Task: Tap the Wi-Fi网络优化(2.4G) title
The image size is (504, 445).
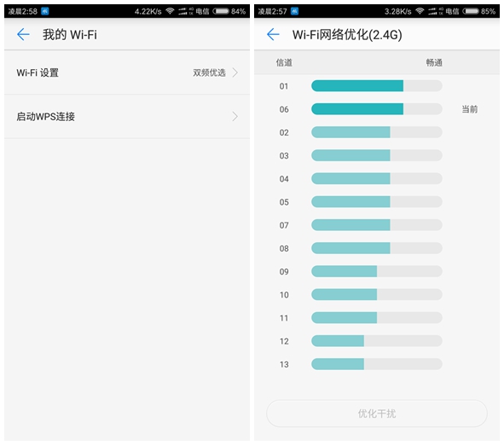Action: point(347,35)
